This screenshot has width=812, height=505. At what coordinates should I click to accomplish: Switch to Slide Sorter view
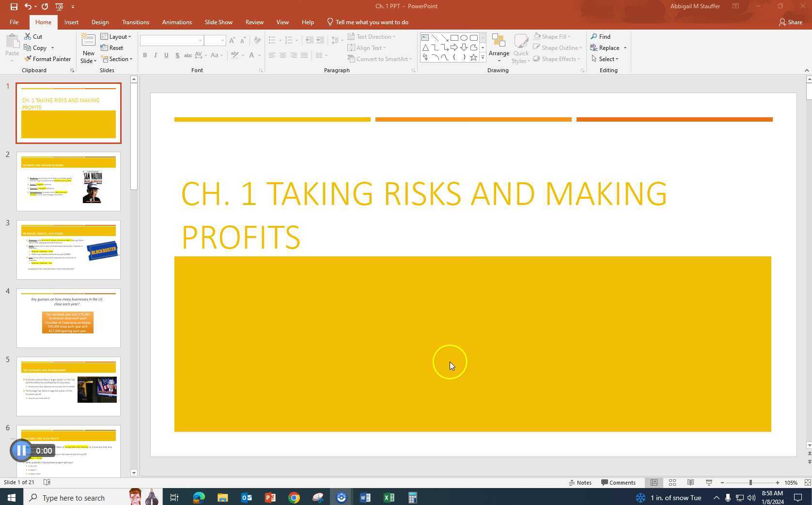(672, 482)
